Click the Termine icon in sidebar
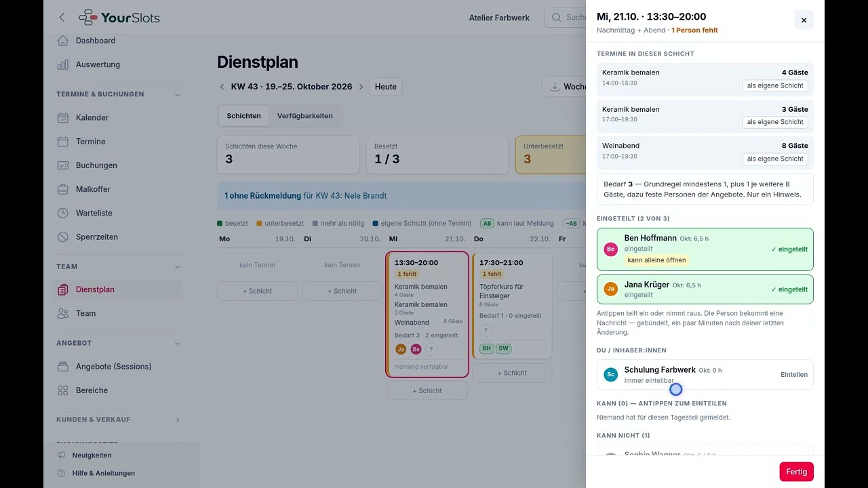 pyautogui.click(x=63, y=142)
